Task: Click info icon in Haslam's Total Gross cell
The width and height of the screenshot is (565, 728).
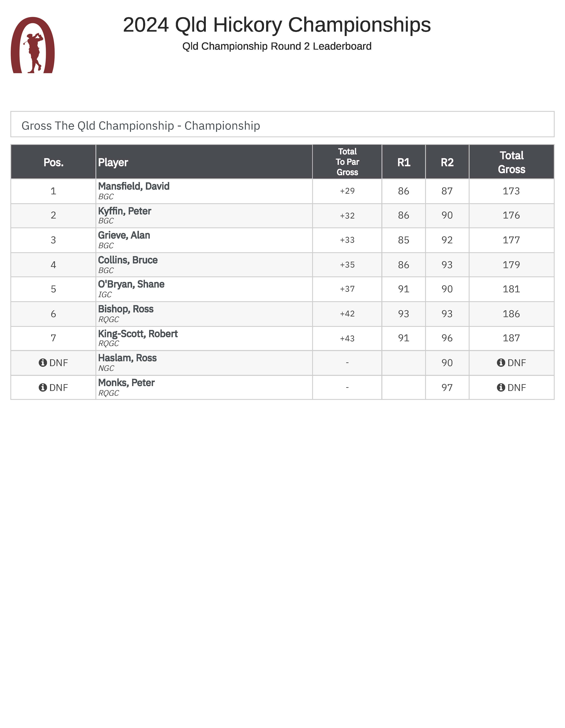Action: coord(501,362)
